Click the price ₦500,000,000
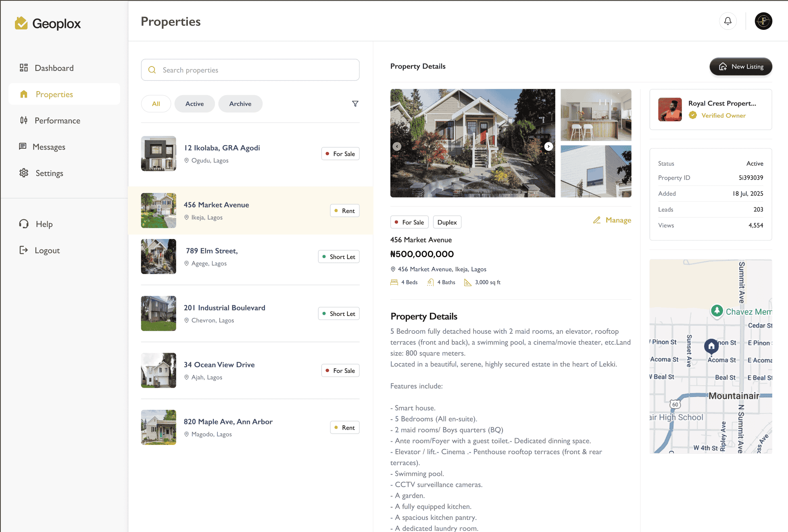Screen dimensions: 788x532 (422, 254)
